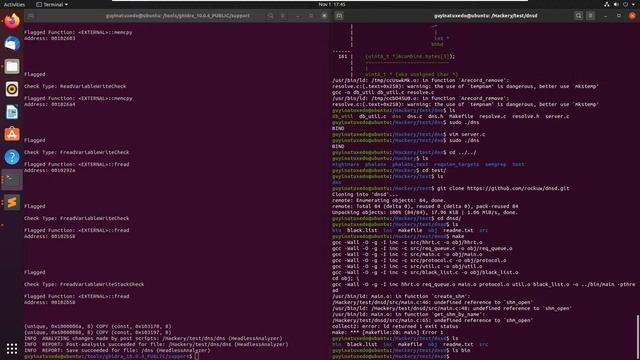
Task: Click gcc line compiling src/req_queue.c
Action: pyautogui.click(x=422, y=249)
